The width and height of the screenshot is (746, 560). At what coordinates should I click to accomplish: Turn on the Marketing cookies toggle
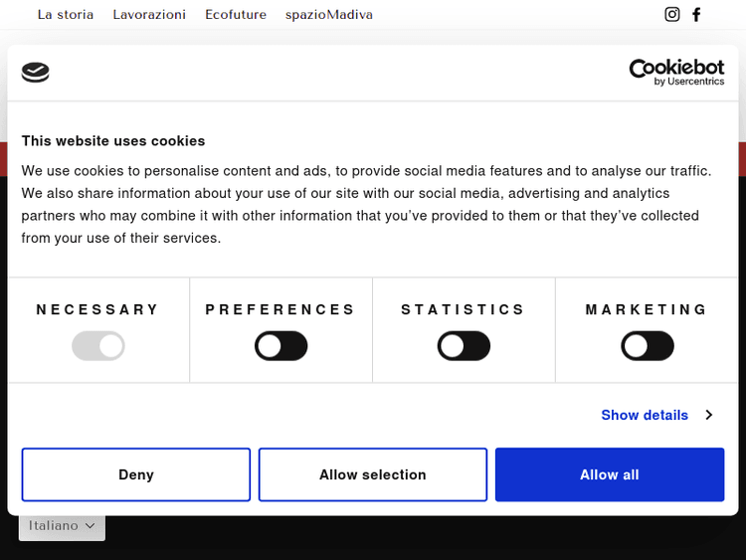click(x=648, y=346)
